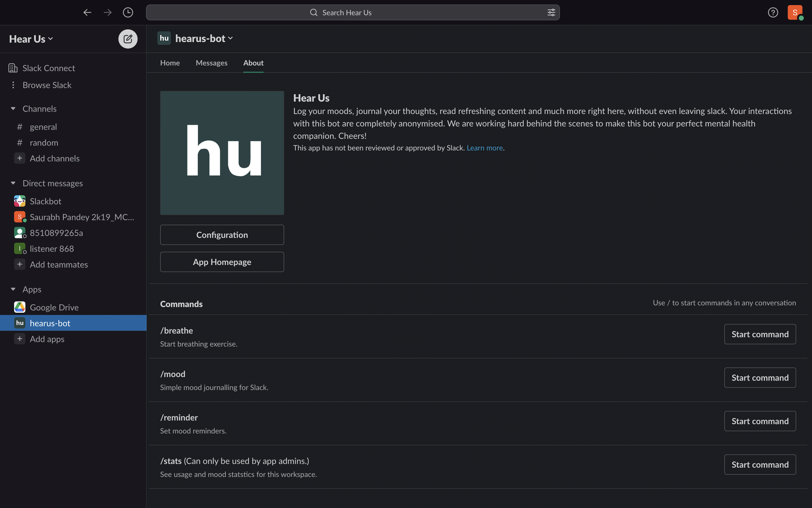Click the Configuration button
Screen dimensions: 812x508
222,235
